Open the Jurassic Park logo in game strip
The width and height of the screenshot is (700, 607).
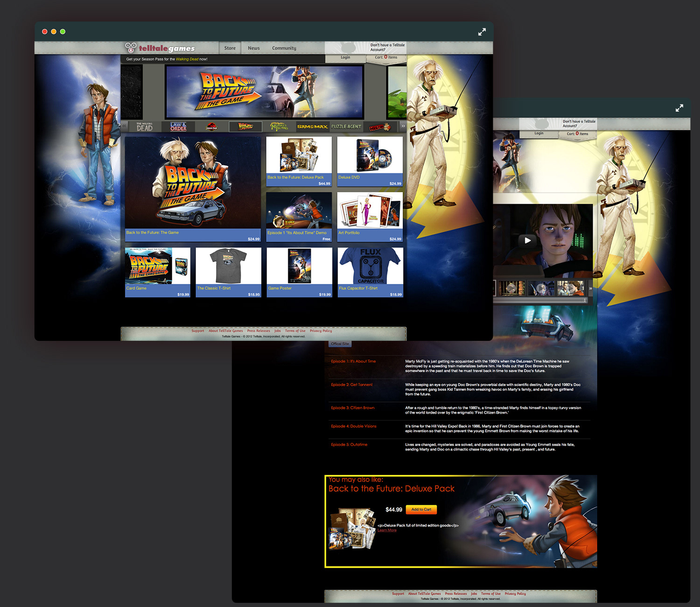tap(212, 127)
